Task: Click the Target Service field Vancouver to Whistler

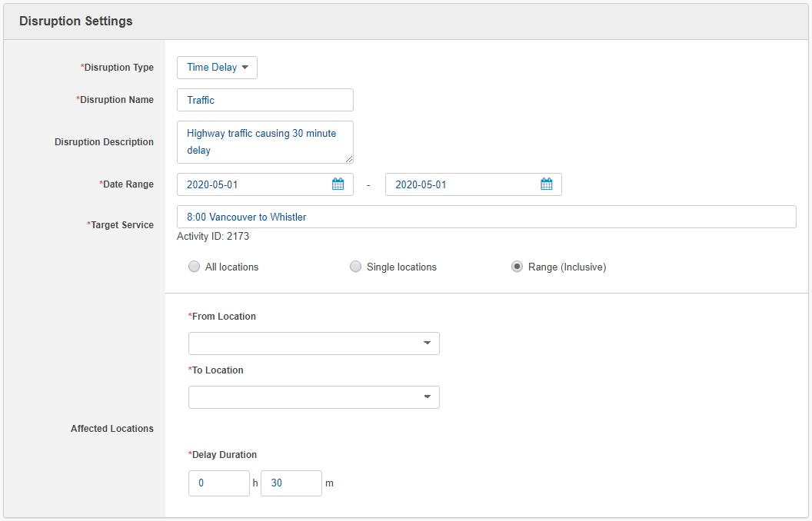Action: (x=486, y=217)
